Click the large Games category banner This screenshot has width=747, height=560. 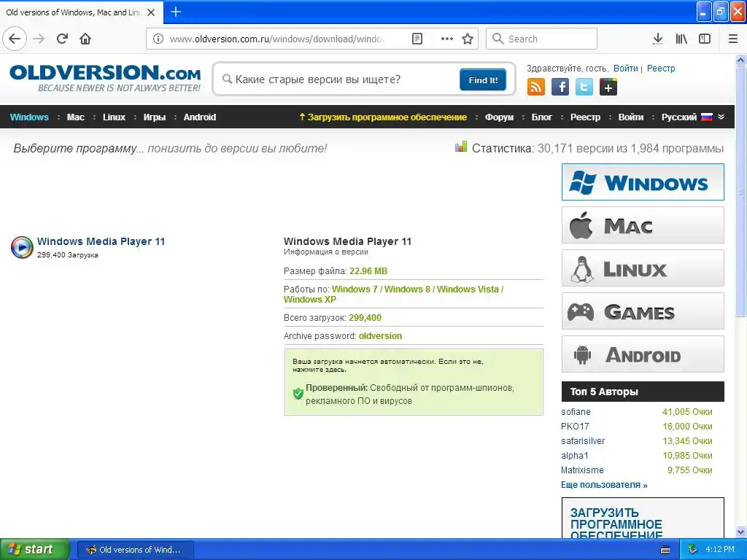[x=643, y=311]
